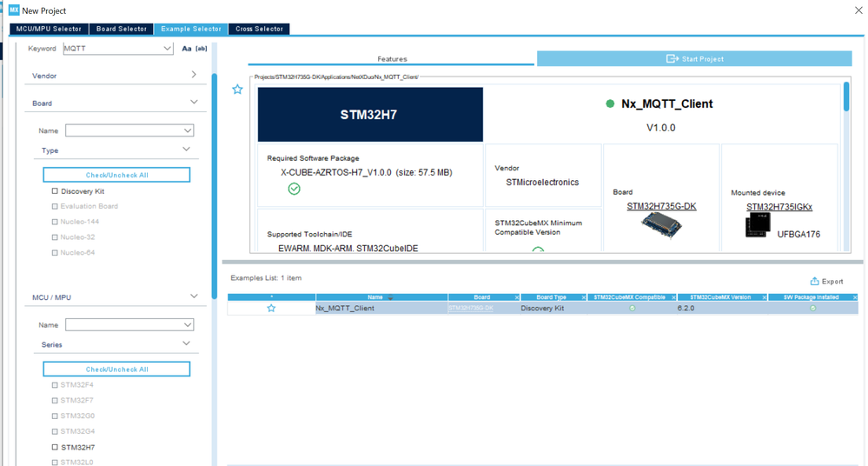This screenshot has height=466, width=868.
Task: Open the STM32H735G-DK board link
Action: coord(661,206)
